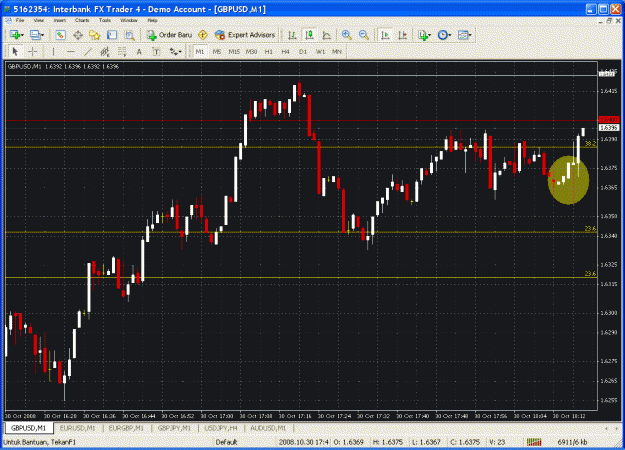Open the Periods clock dropdown

tap(444, 35)
